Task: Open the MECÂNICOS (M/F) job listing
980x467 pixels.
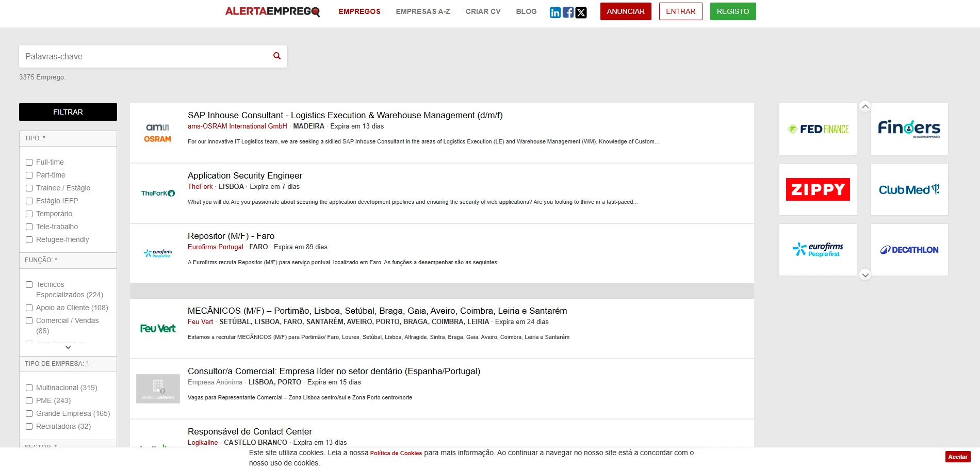Action: [x=378, y=311]
